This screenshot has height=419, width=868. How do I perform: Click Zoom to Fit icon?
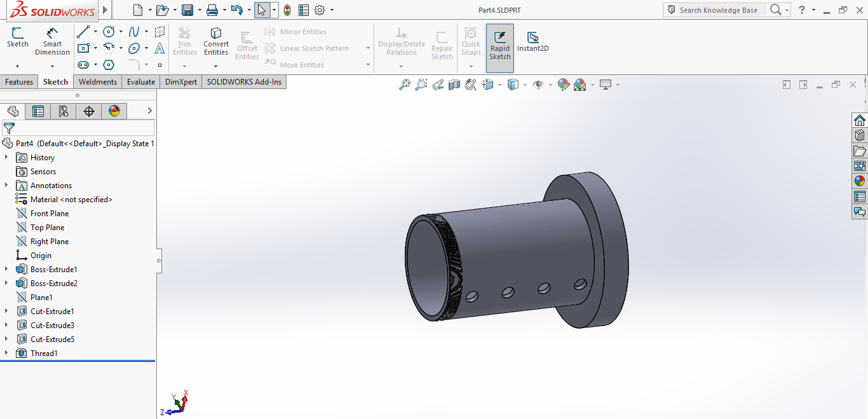[x=404, y=85]
